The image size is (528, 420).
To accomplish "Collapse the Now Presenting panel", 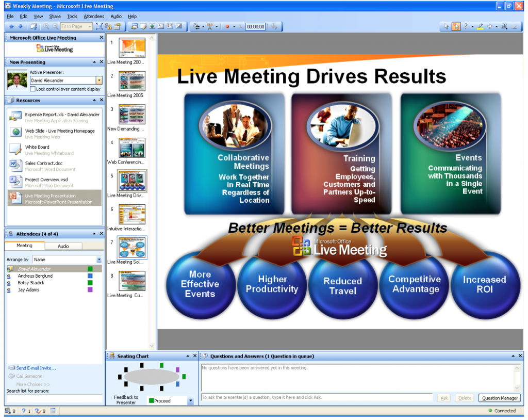I will (94, 62).
